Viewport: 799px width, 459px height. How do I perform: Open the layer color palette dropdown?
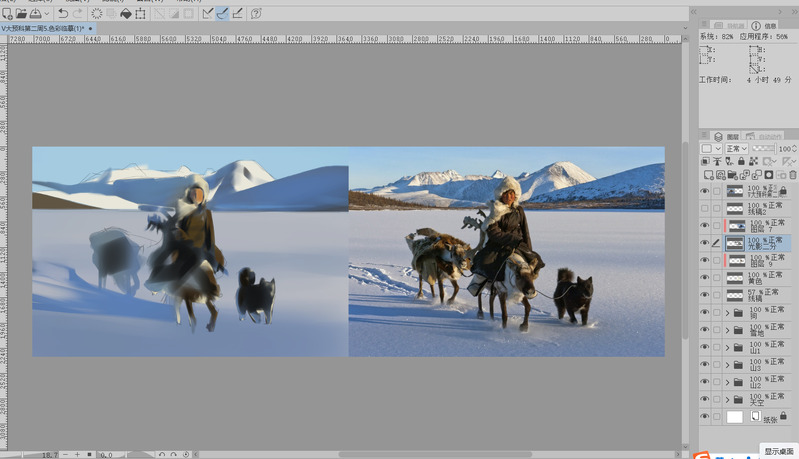711,148
